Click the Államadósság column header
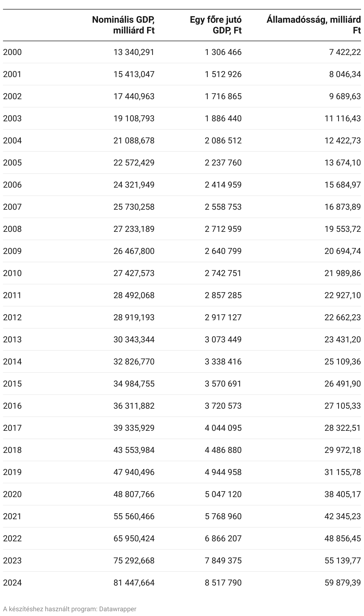Image resolution: width=364 pixels, height=616 pixels. [x=314, y=25]
